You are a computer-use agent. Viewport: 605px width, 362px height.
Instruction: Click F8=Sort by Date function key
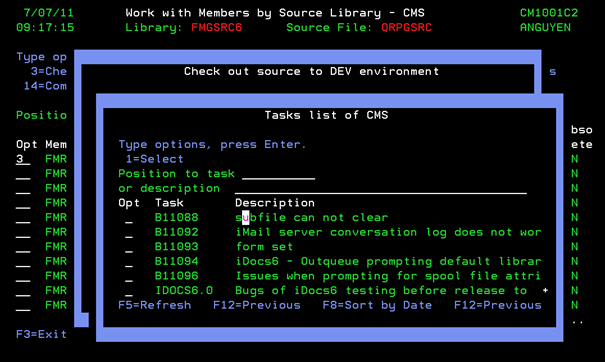point(377,305)
